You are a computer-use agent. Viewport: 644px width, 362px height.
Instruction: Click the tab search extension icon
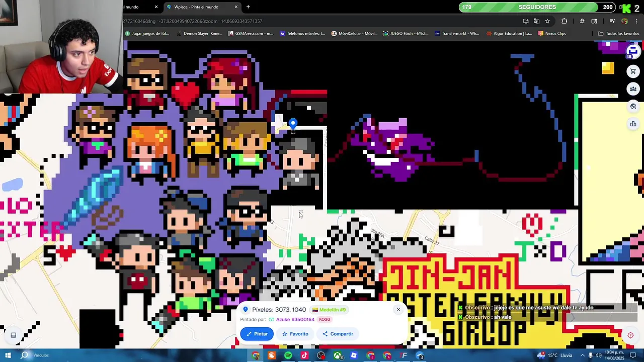594,21
